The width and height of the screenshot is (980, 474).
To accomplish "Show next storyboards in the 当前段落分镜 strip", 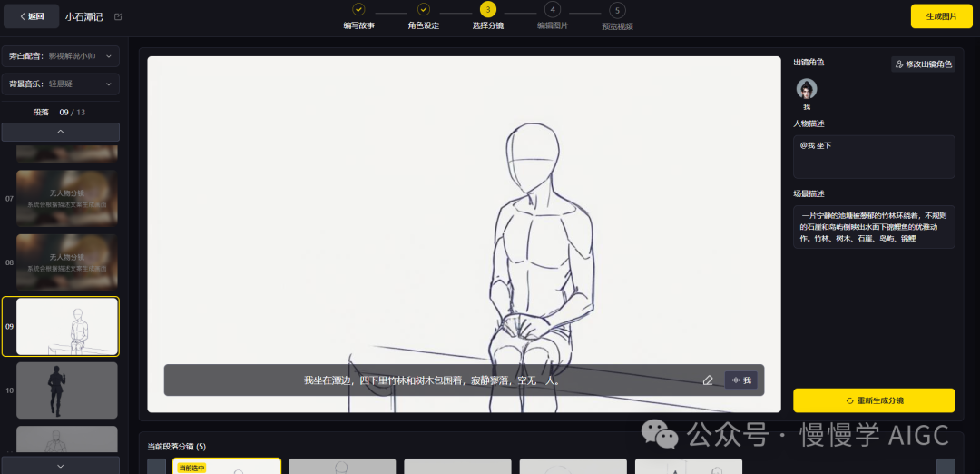I will click(x=946, y=467).
